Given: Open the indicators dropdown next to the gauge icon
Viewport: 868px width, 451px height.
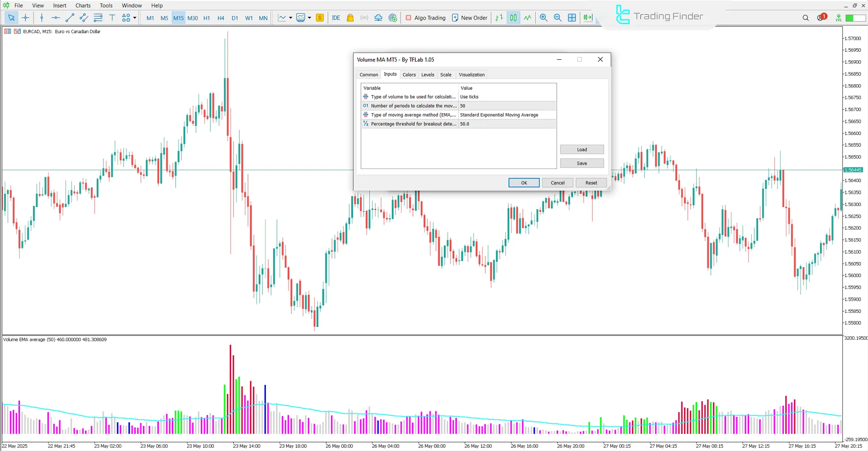Looking at the screenshot, I should tap(309, 18).
